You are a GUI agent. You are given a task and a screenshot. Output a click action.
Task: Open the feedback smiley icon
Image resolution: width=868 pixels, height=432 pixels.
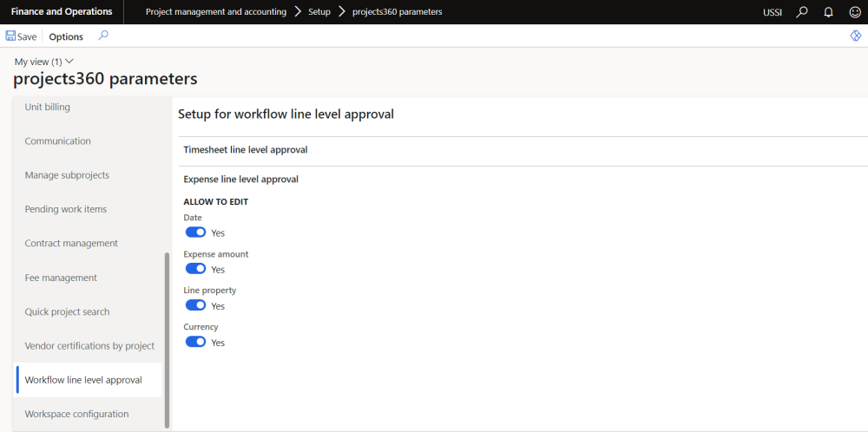tap(854, 12)
